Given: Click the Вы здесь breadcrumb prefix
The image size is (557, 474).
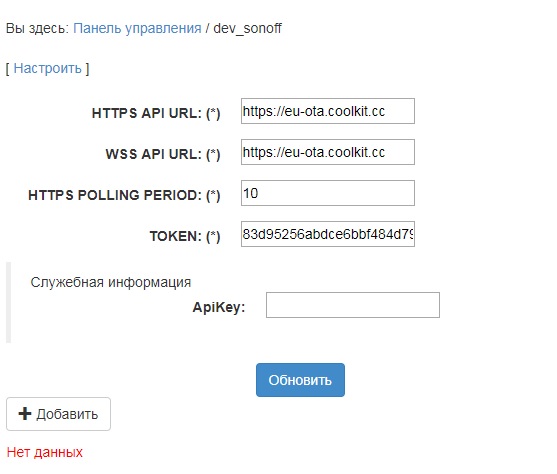Looking at the screenshot, I should click(37, 28).
